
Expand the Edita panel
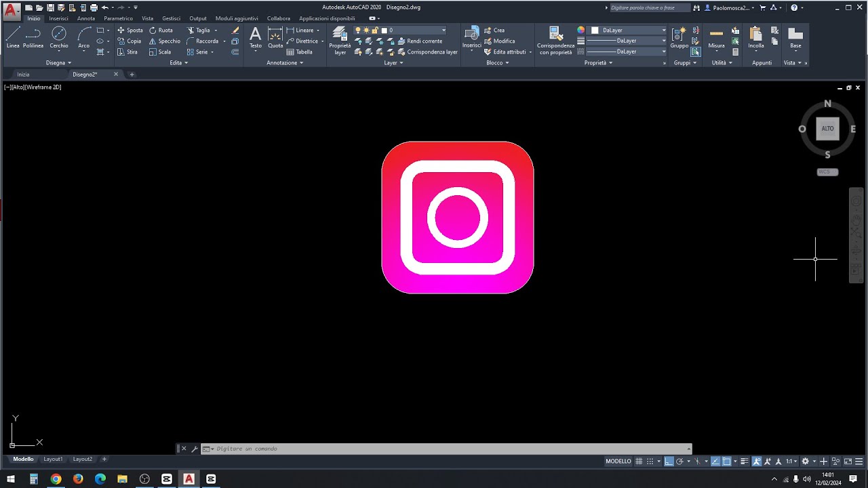tap(179, 63)
